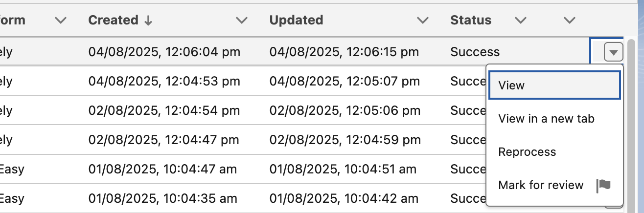The image size is (644, 213).
Task: Click the Updated column header label
Action: click(x=296, y=21)
